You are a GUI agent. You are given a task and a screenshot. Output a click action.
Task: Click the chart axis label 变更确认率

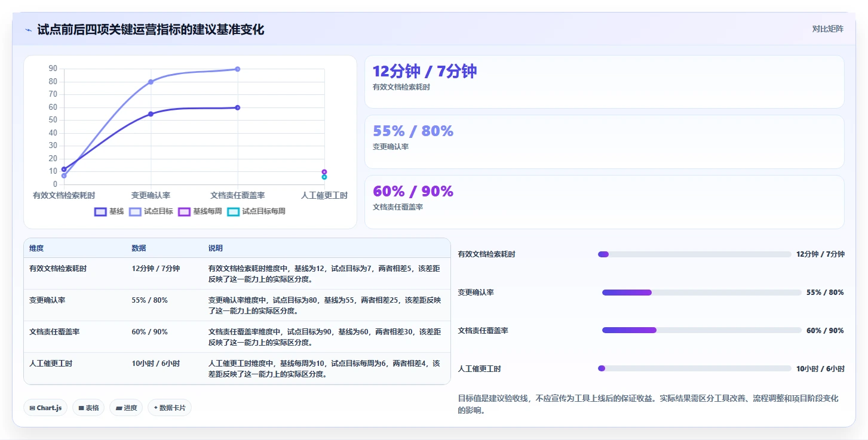pos(151,195)
